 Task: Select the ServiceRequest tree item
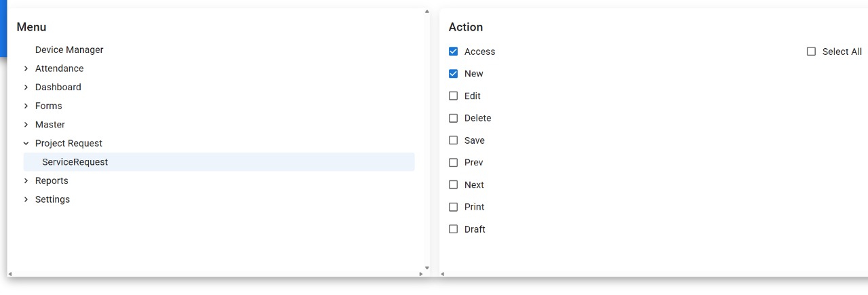[75, 162]
